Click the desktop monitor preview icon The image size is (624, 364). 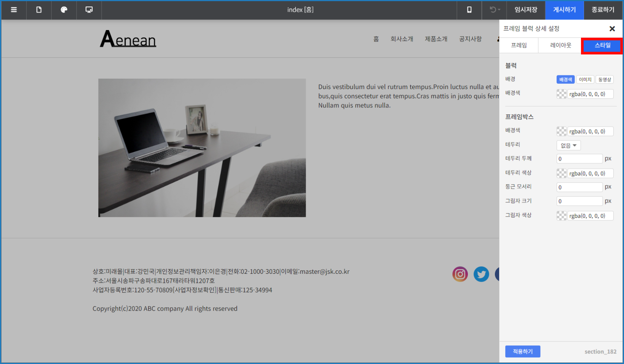89,10
